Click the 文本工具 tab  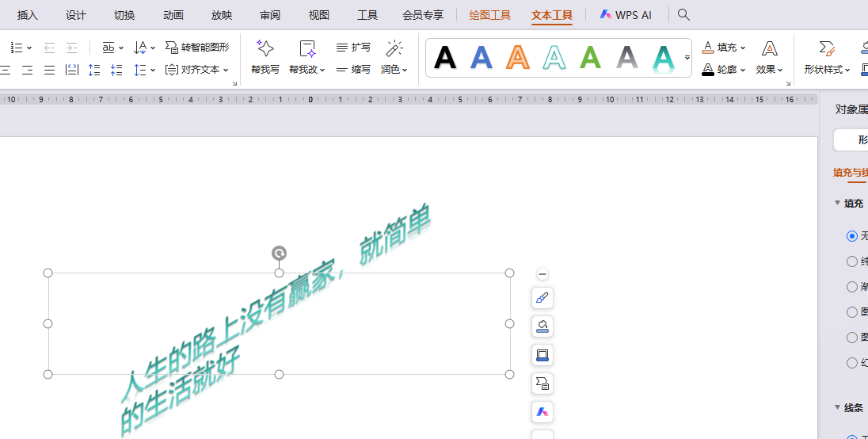[552, 15]
